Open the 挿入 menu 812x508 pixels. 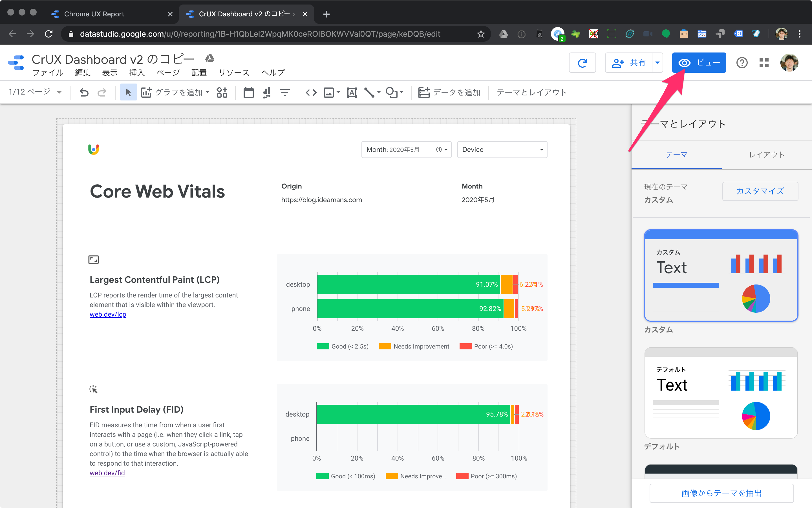coord(137,73)
